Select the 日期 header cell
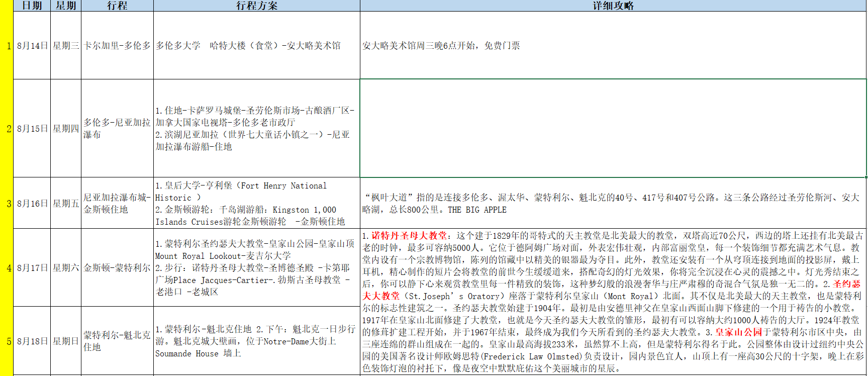Screen dimensions: 868x376 click(32, 6)
